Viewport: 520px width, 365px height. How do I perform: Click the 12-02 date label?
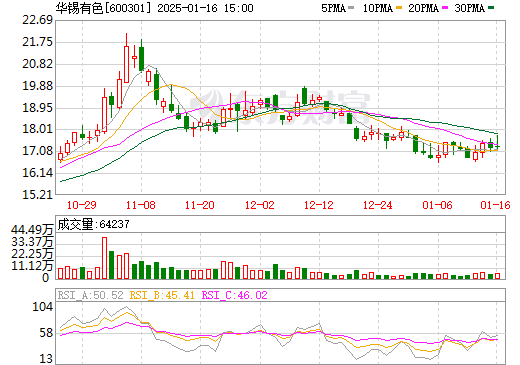tap(260, 205)
